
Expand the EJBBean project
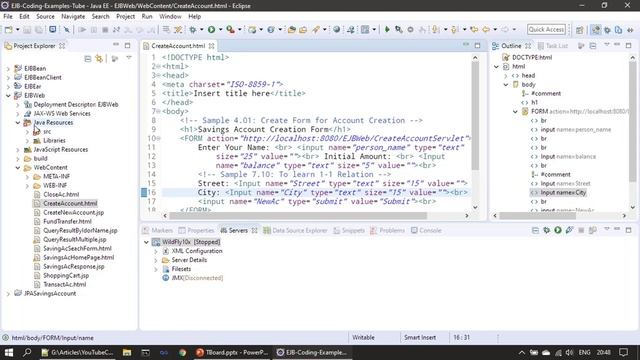[x=8, y=69]
